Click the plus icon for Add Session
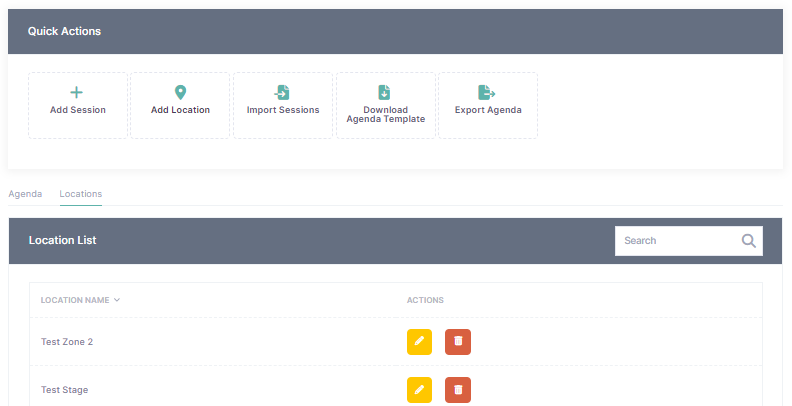This screenshot has width=792, height=406. pos(78,92)
